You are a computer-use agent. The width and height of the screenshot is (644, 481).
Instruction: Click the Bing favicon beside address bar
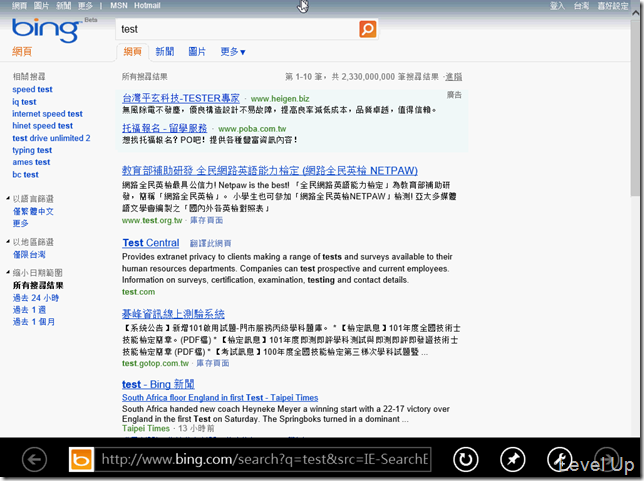(x=81, y=459)
